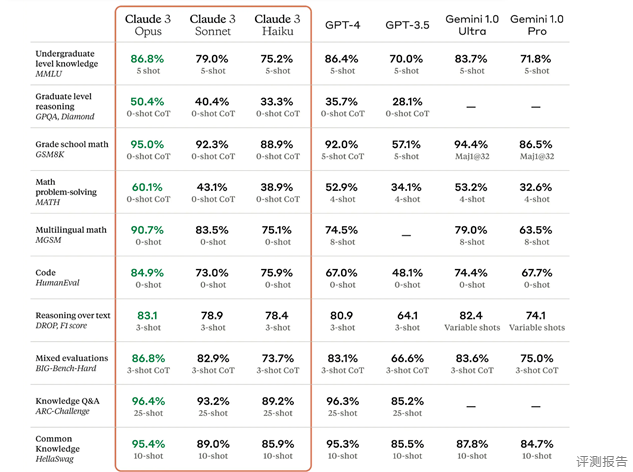Click the GPT-4 column header
The image size is (633, 472).
[342, 25]
